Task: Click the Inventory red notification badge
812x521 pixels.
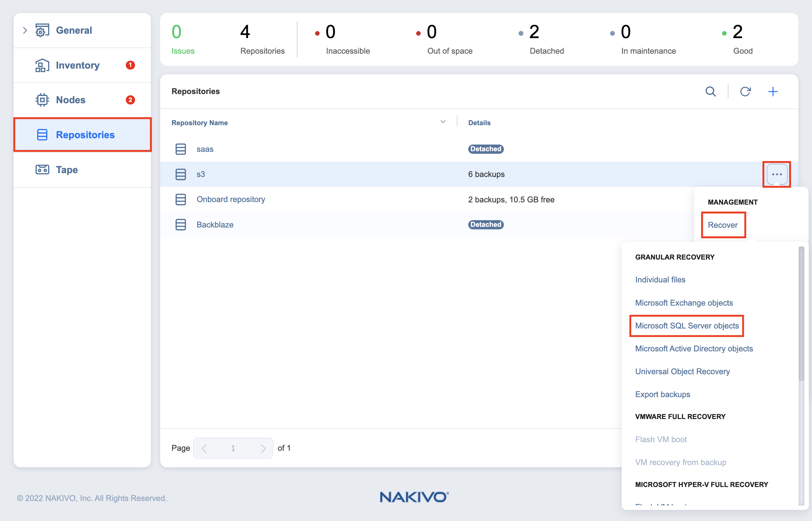Action: pyautogui.click(x=130, y=65)
